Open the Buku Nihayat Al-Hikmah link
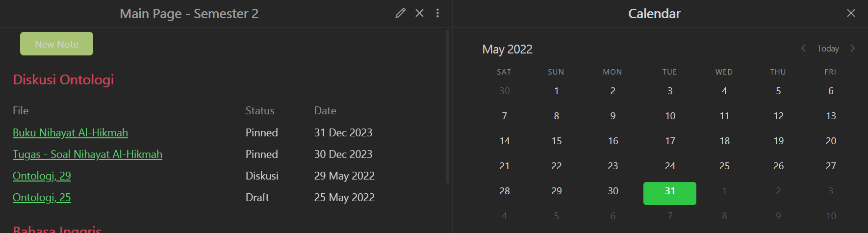Viewport: 868px width, 233px height. pyautogui.click(x=70, y=132)
